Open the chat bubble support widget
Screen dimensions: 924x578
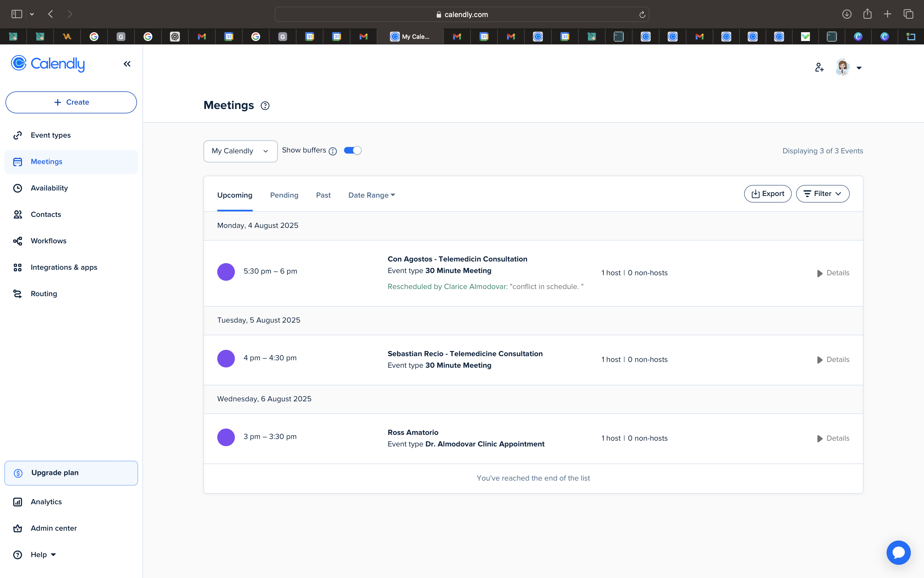tap(898, 552)
